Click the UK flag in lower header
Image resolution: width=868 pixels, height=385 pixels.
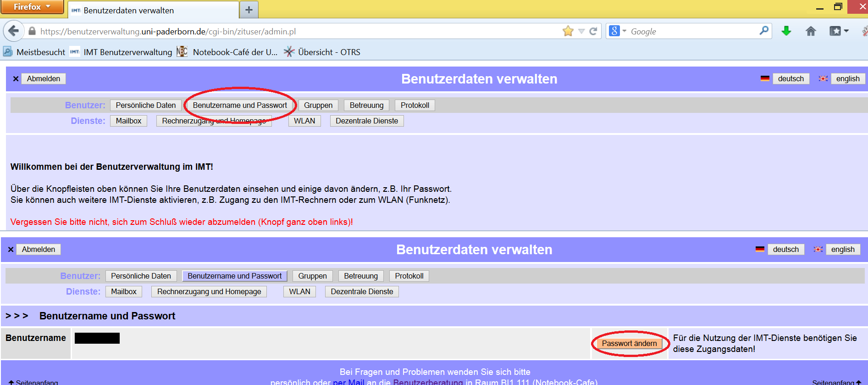[x=818, y=249]
